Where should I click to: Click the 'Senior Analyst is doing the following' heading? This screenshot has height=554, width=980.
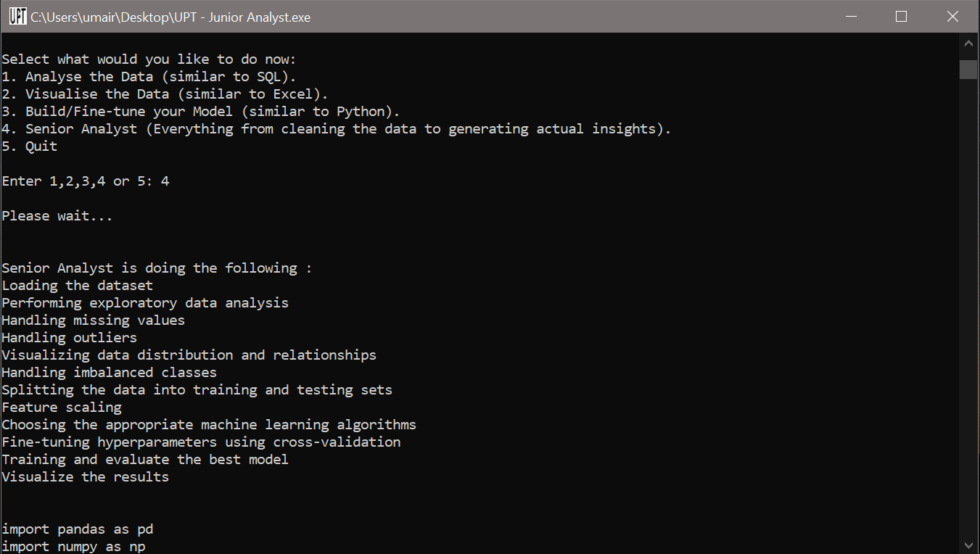point(156,268)
